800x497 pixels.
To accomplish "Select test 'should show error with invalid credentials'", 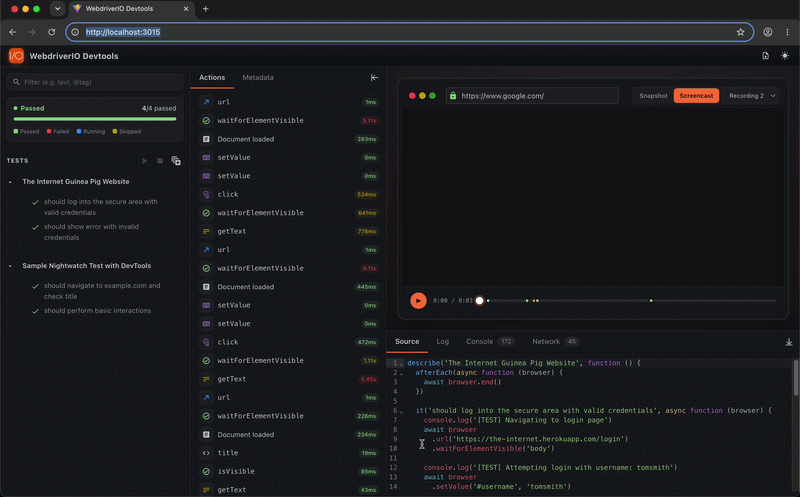I will (x=91, y=232).
